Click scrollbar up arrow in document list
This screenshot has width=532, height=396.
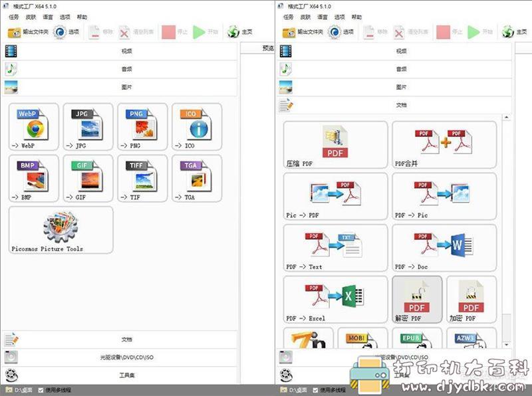coord(507,118)
